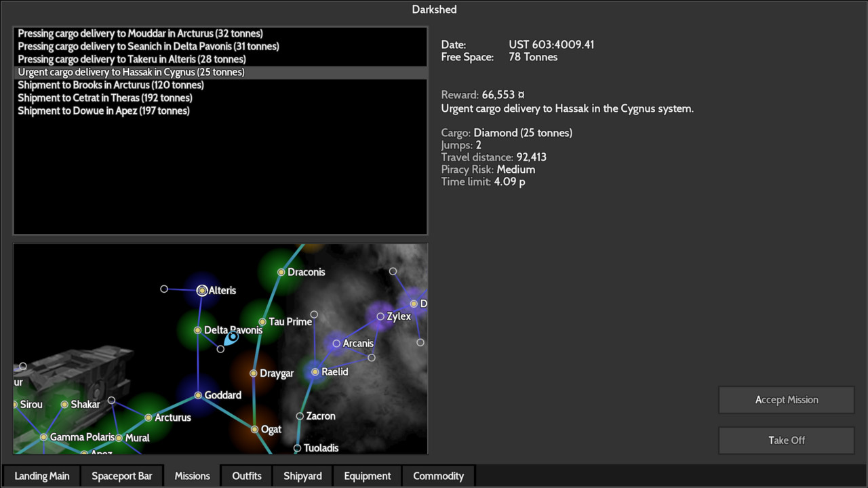Select the Goddard system node on map
This screenshot has width=868, height=488.
199,395
